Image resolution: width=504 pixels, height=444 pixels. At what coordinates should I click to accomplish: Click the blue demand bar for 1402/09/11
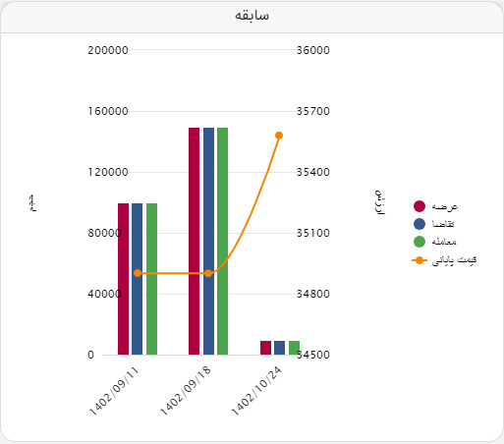click(137, 279)
